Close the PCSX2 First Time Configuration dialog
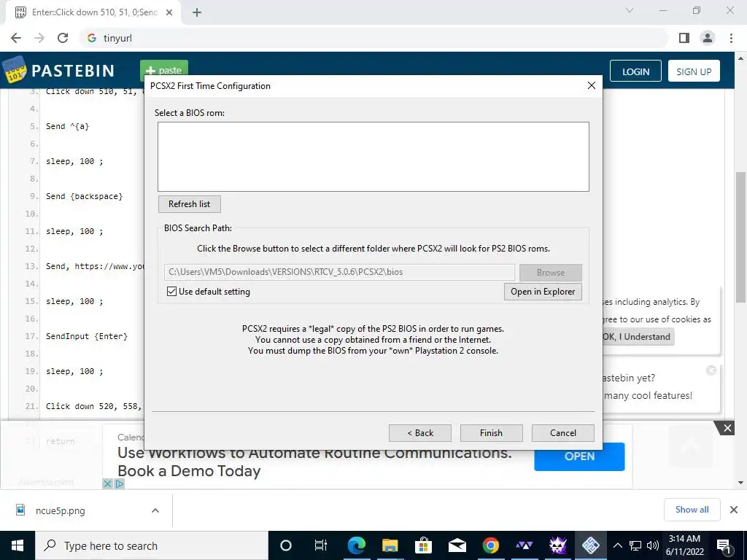 pos(591,86)
